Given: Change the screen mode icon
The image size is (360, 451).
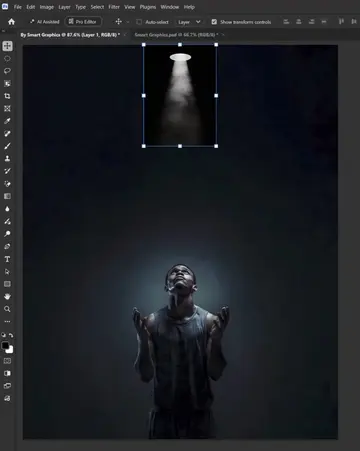Looking at the screenshot, I should pyautogui.click(x=7, y=386).
